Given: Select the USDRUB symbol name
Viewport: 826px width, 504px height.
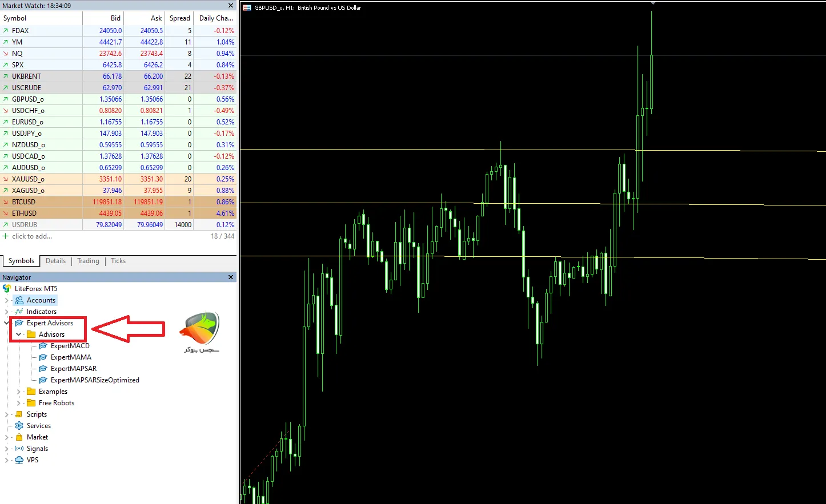Looking at the screenshot, I should [x=25, y=225].
